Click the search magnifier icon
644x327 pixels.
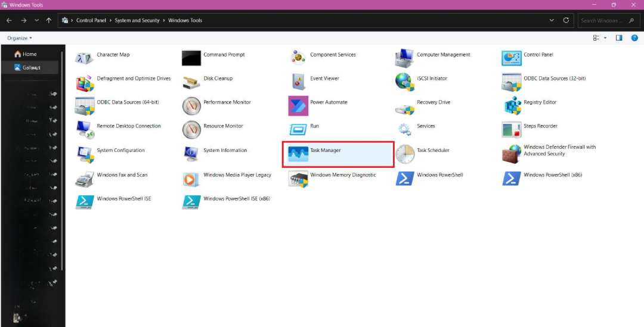click(x=631, y=20)
